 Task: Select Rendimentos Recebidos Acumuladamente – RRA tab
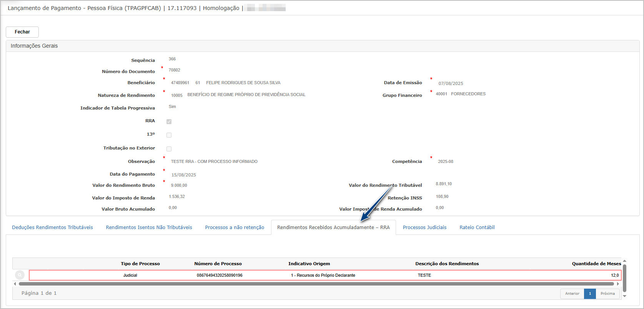coord(333,228)
